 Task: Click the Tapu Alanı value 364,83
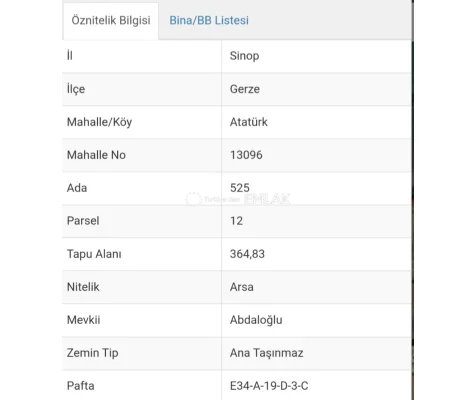tap(247, 254)
